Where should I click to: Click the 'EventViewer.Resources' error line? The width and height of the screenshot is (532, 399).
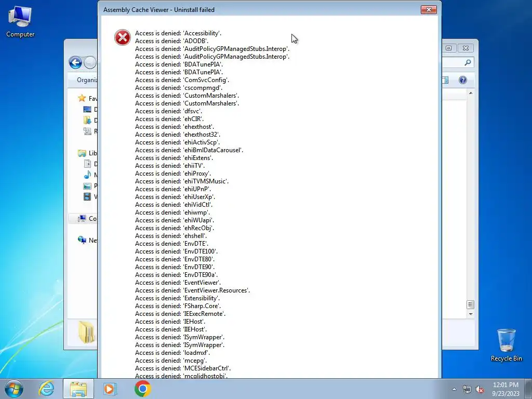coord(192,290)
